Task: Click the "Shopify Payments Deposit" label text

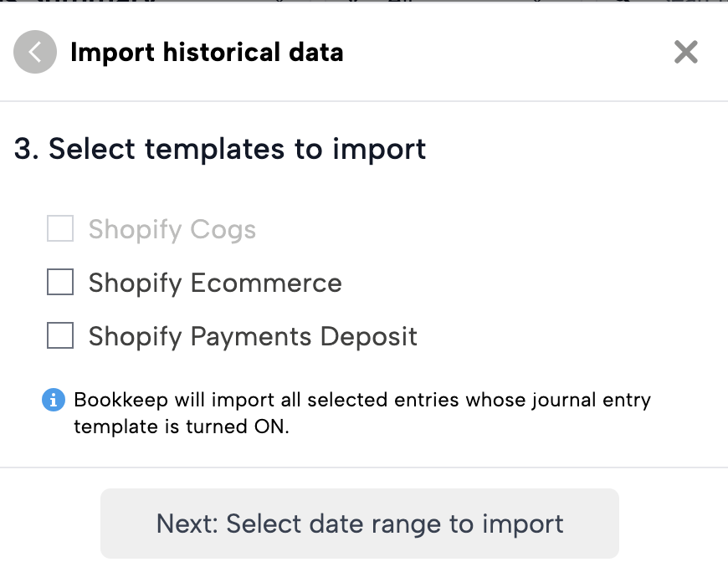Action: (x=253, y=336)
